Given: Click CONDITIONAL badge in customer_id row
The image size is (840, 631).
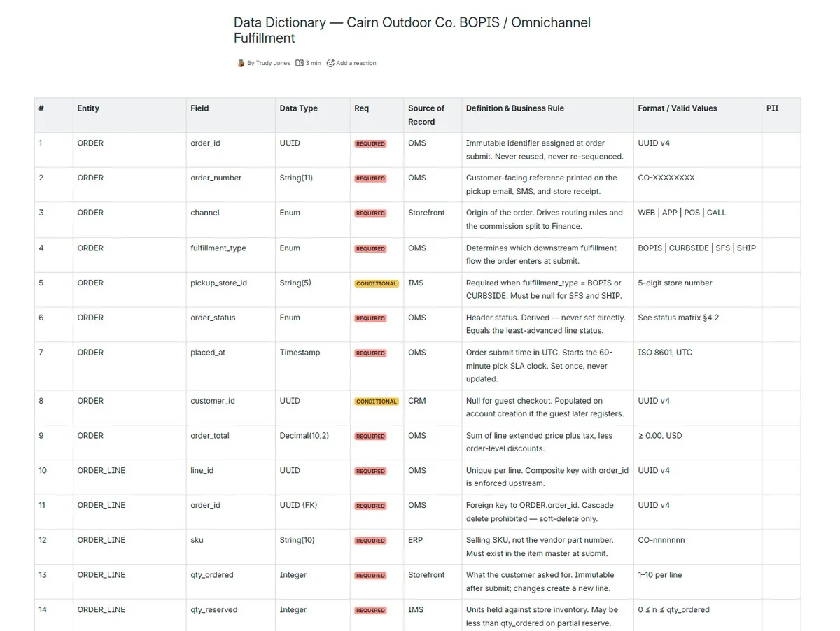Looking at the screenshot, I should (x=377, y=402).
